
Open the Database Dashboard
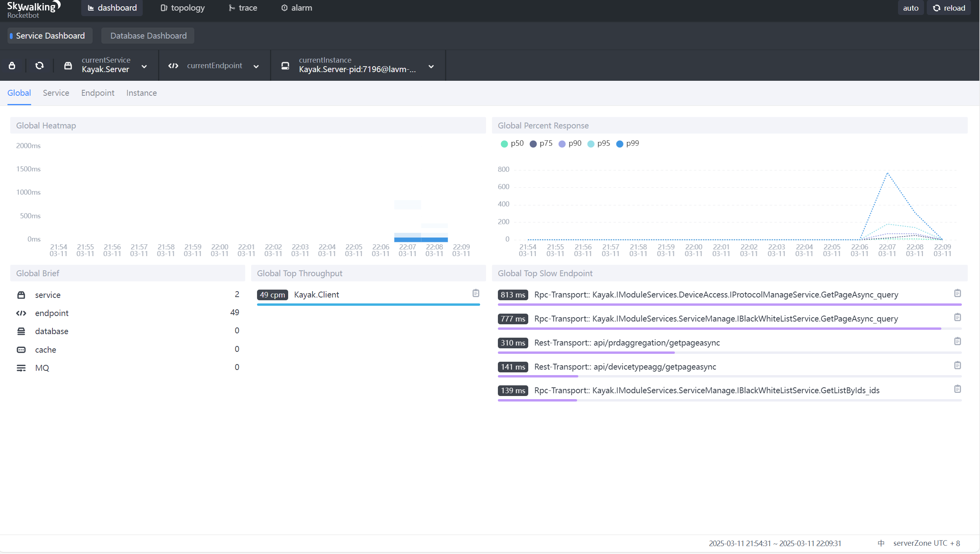tap(148, 36)
